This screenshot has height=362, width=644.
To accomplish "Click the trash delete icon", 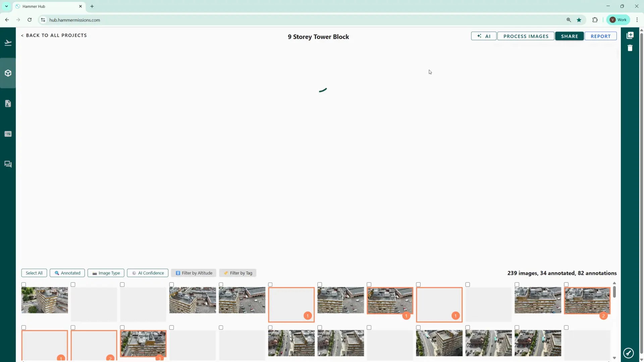I will (630, 48).
